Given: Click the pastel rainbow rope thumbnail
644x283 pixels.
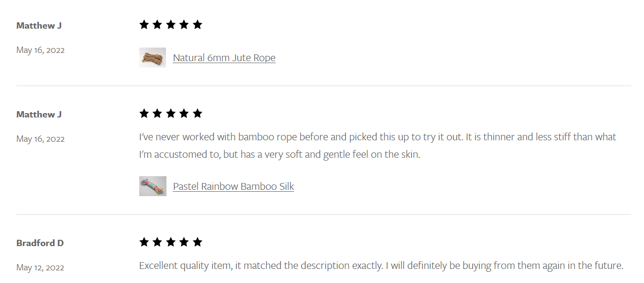Looking at the screenshot, I should [153, 186].
